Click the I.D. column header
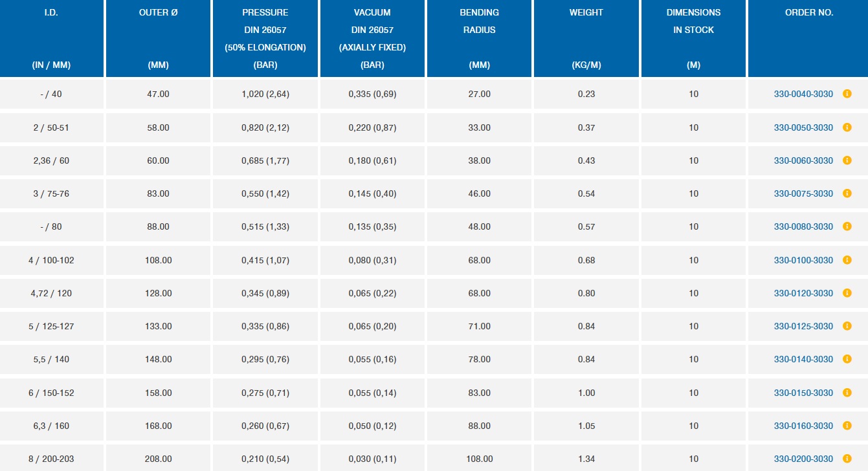This screenshot has height=471, width=868. tap(51, 13)
